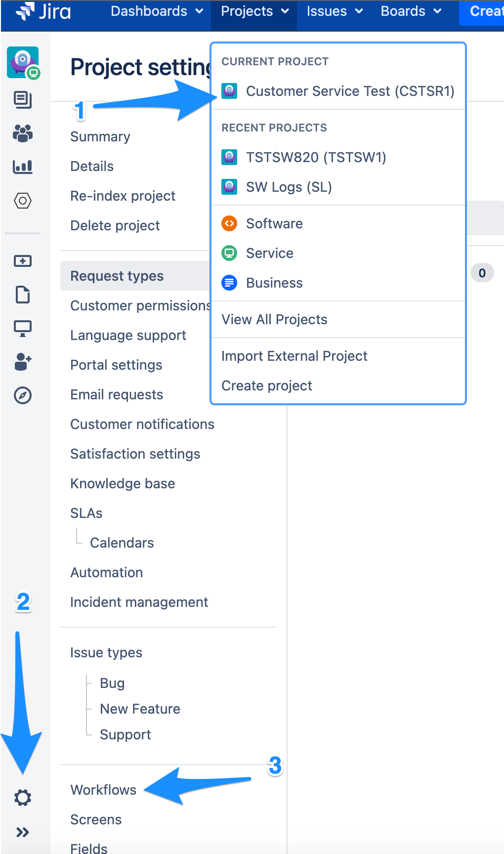Expand sidebar with double chevron icon
Image resolution: width=504 pixels, height=854 pixels.
click(23, 832)
